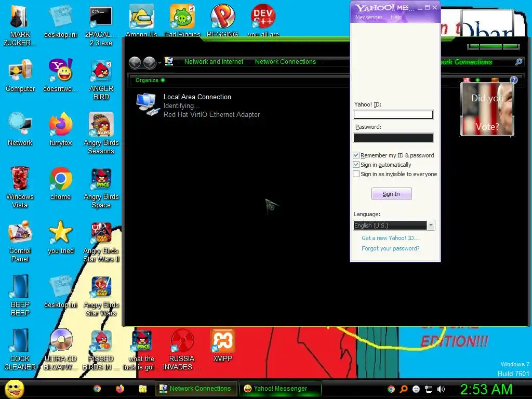
Task: Click Network Connections breadcrumb
Action: point(285,62)
